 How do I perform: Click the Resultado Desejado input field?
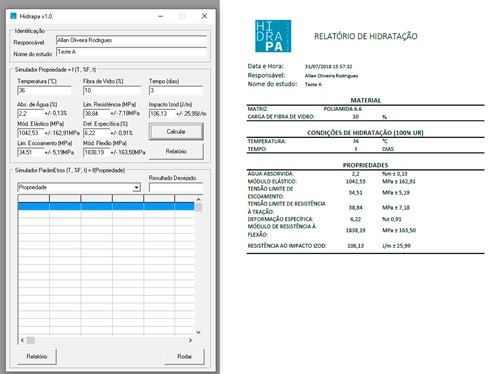[176, 188]
